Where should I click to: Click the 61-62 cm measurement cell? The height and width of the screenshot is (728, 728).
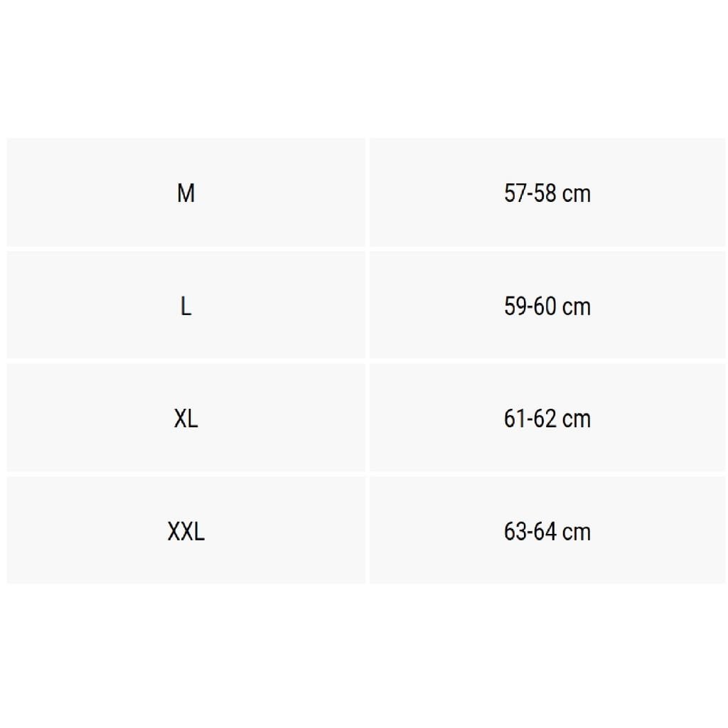click(x=547, y=417)
